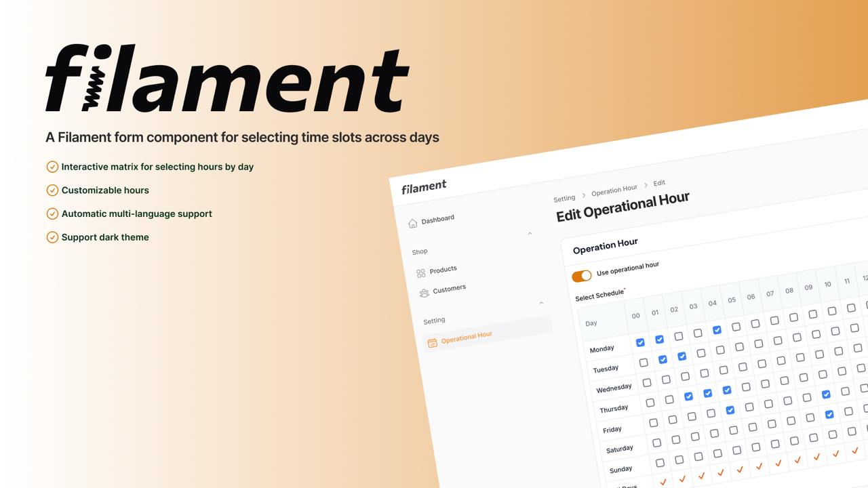Viewport: 868px width, 488px height.
Task: Click the checkmark icon beside multi-language support
Action: pyautogui.click(x=52, y=213)
